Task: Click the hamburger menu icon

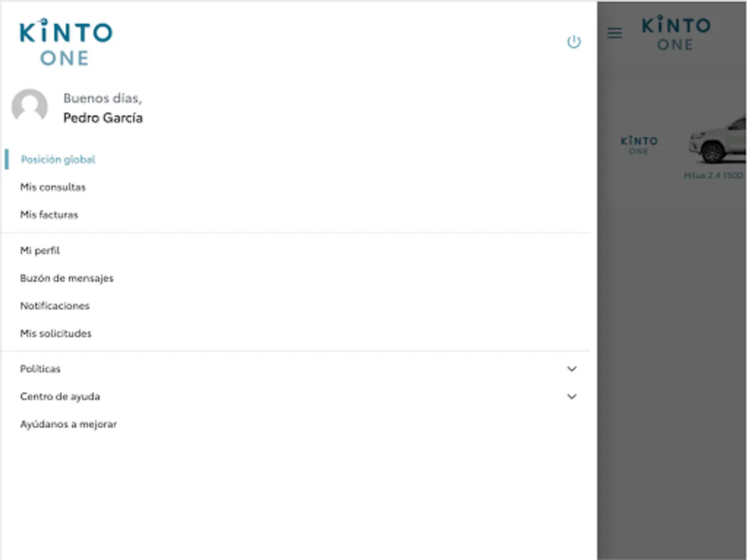Action: coord(614,33)
